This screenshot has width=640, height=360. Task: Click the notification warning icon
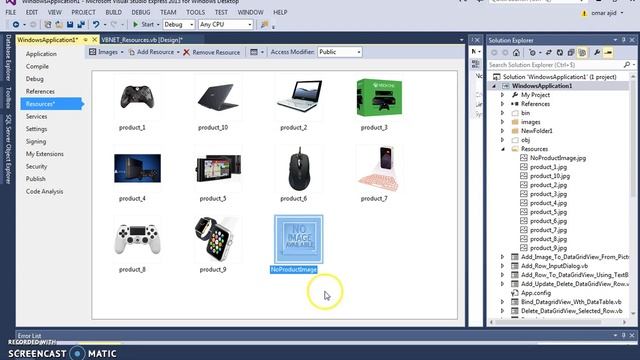point(584,13)
